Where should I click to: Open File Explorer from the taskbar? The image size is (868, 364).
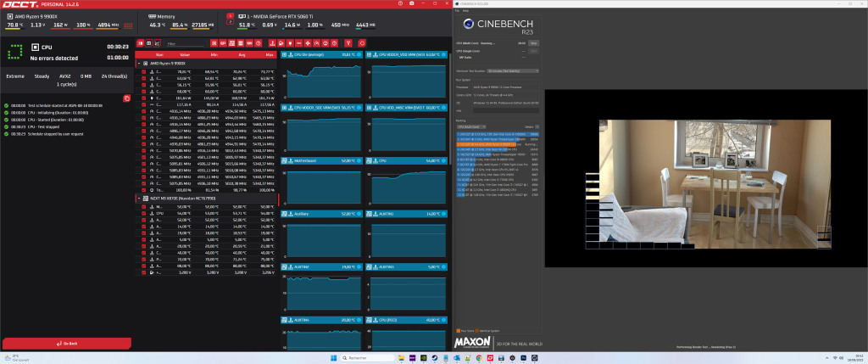(x=401, y=358)
